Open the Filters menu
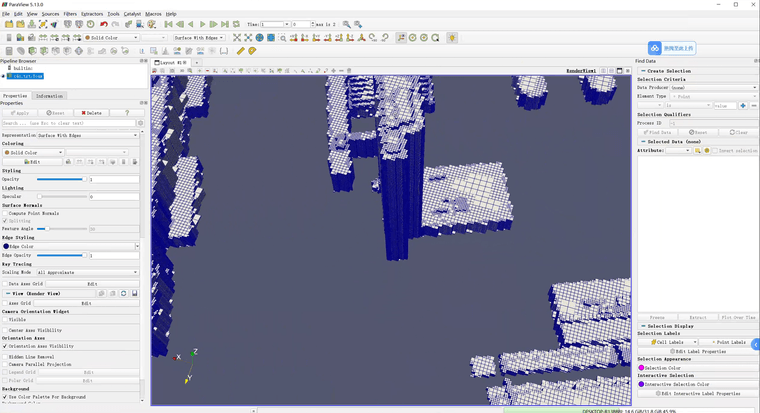 pyautogui.click(x=70, y=14)
